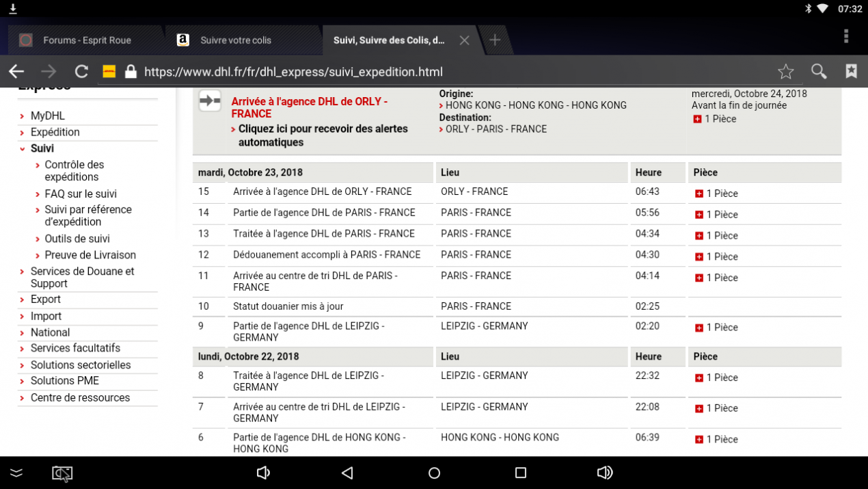The width and height of the screenshot is (868, 489).
Task: Open a new browser tab
Action: 495,40
